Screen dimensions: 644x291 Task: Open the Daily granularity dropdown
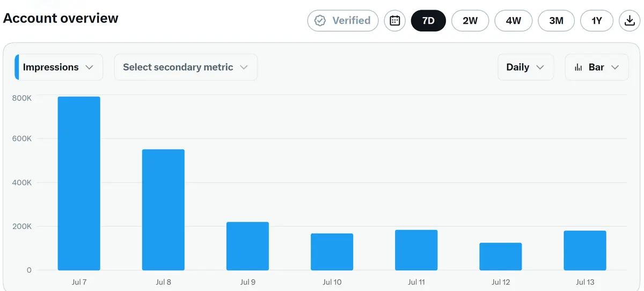525,67
